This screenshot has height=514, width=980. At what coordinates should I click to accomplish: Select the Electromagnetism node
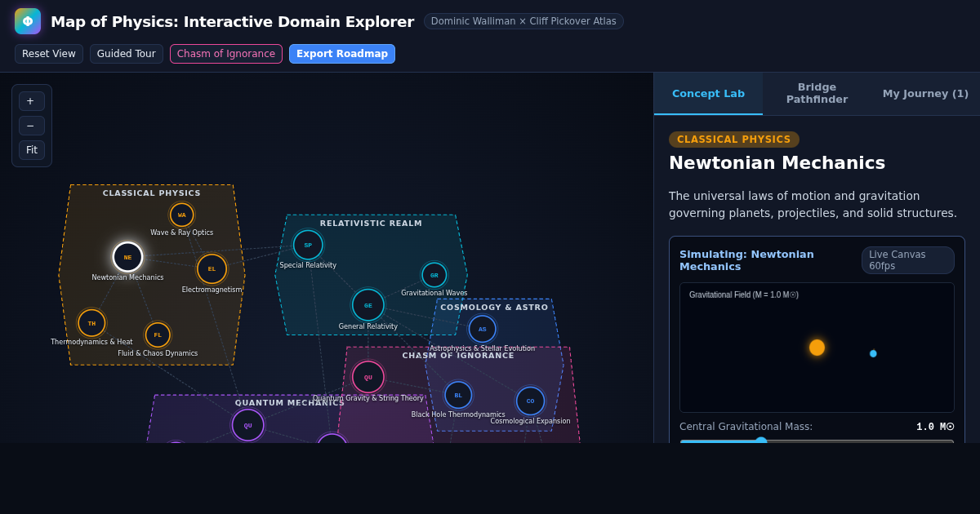tap(212, 269)
